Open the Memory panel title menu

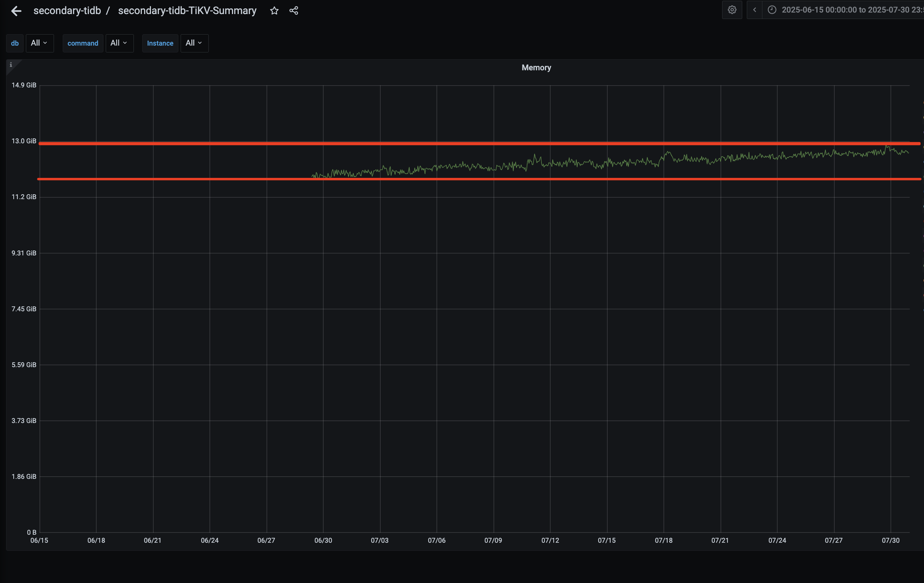click(x=536, y=68)
